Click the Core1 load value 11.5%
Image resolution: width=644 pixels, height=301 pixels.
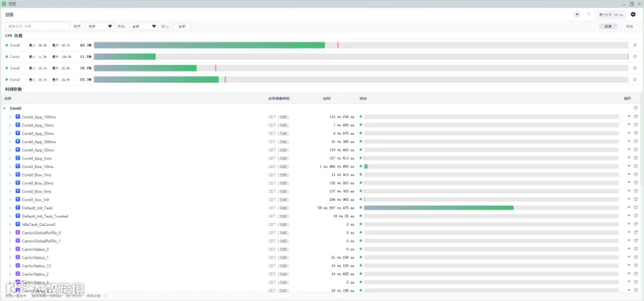(x=86, y=56)
